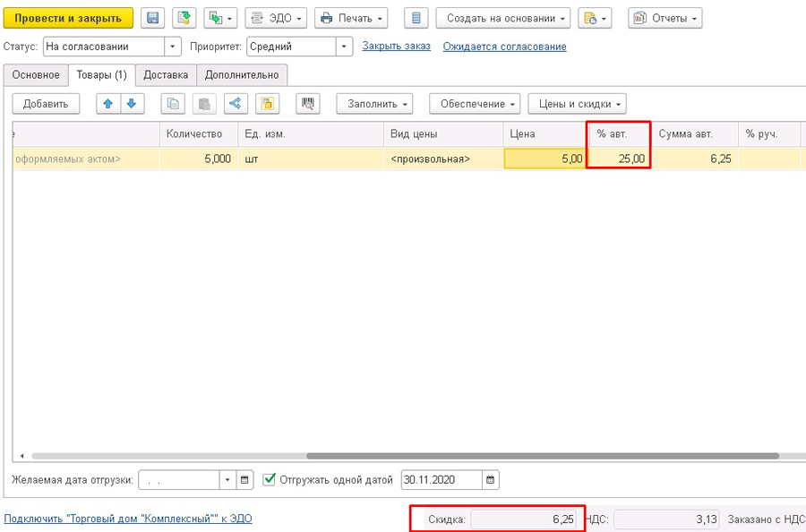
Task: Move row down with the down arrow
Action: pos(132,104)
